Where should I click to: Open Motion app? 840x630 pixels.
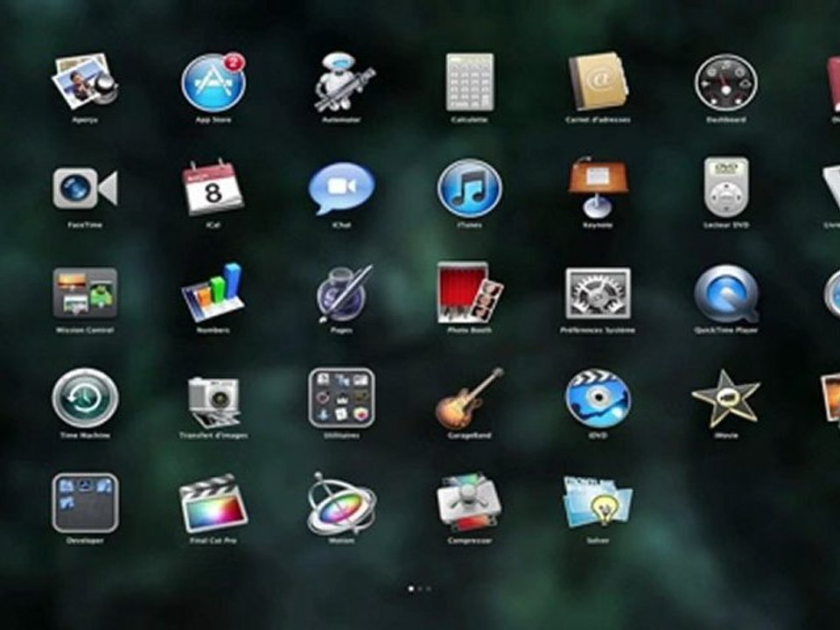pyautogui.click(x=342, y=503)
